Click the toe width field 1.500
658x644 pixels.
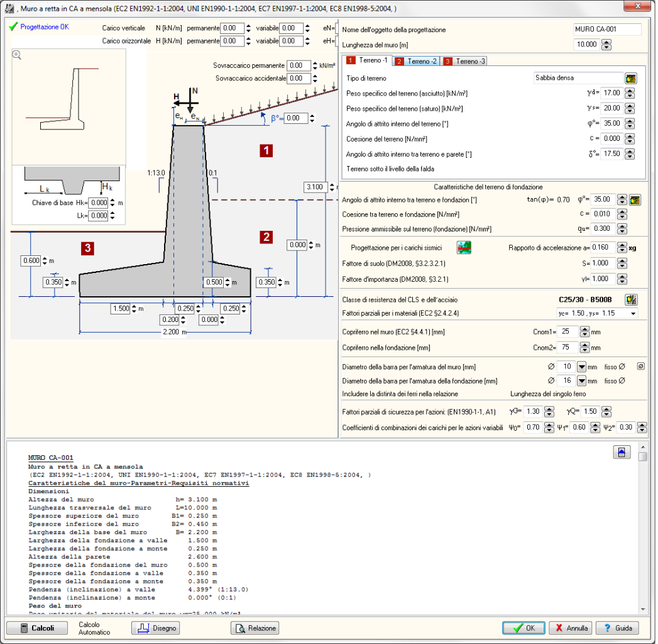121,309
